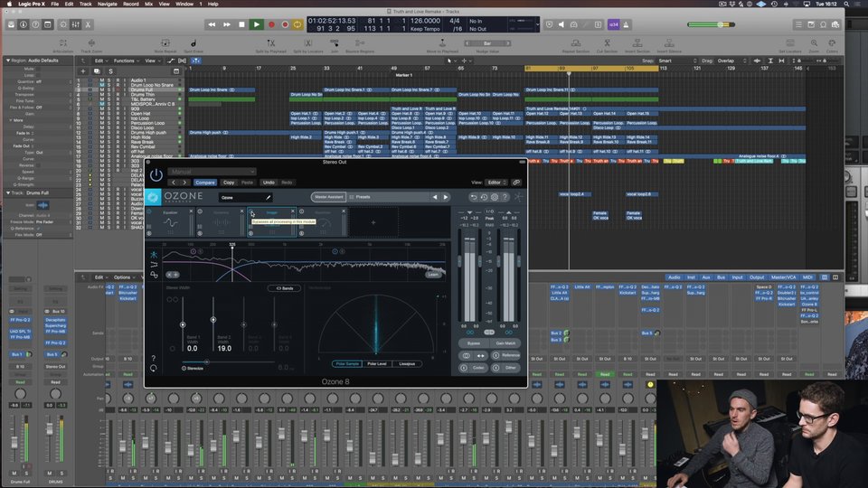Click the Play button in transport
Viewport: 868px width, 488px height.
(x=256, y=24)
